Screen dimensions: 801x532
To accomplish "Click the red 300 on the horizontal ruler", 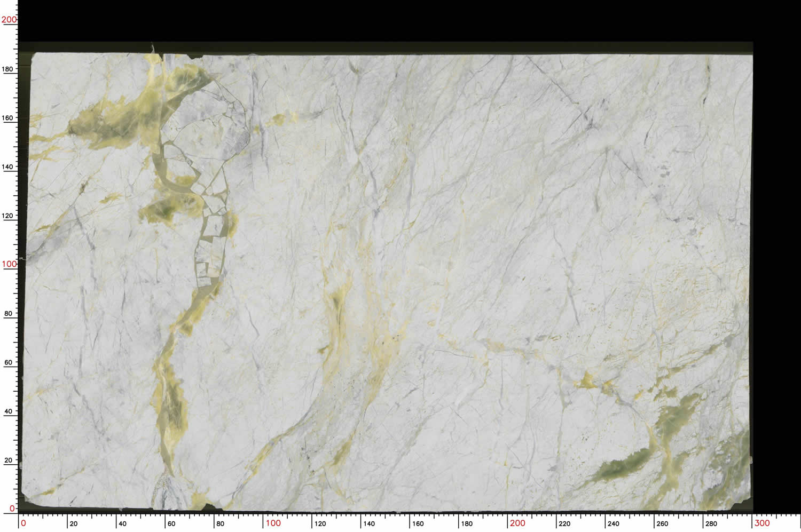I will (762, 523).
